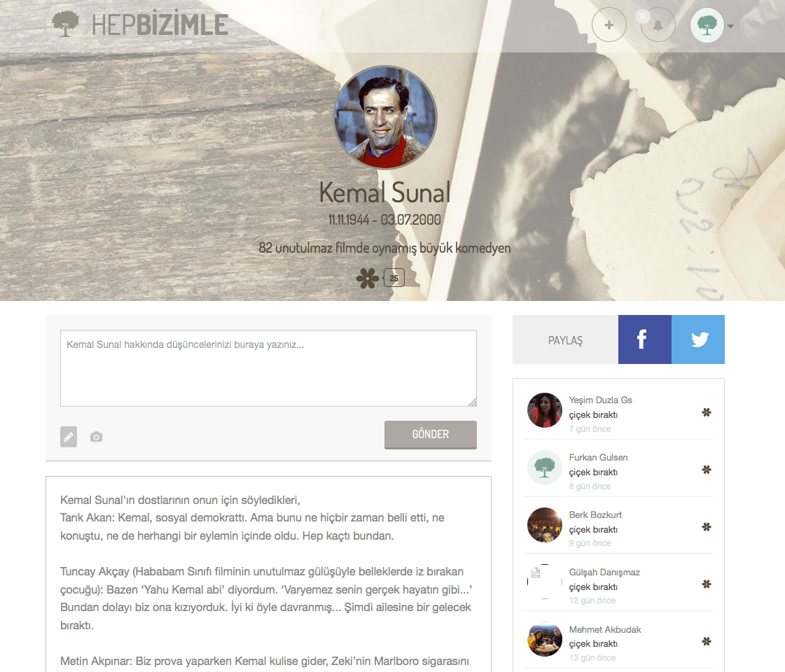This screenshot has height=672, width=785.
Task: Open Furkan Gulsen profile link
Action: coord(598,457)
